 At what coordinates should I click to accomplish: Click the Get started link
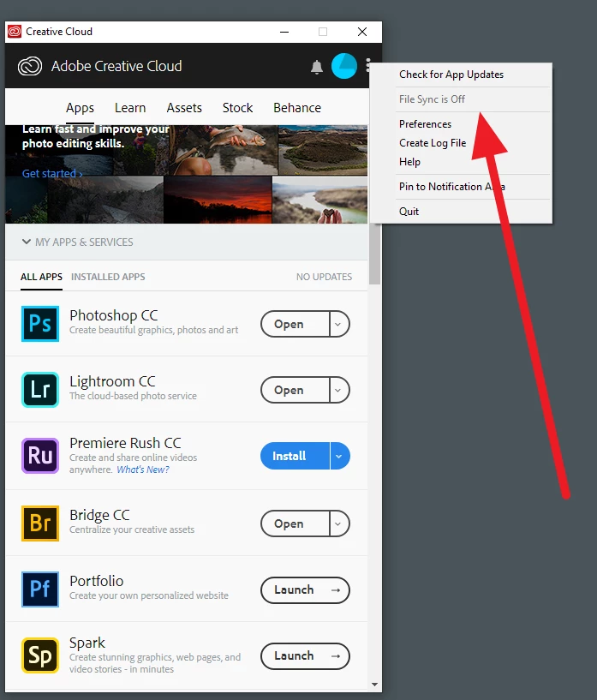pos(52,173)
